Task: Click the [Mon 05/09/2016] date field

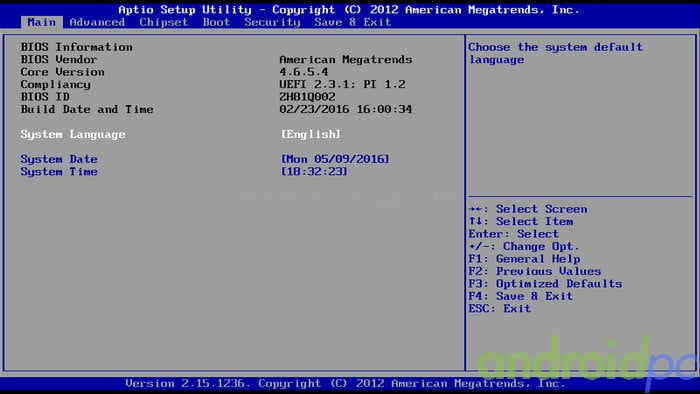Action: (335, 159)
